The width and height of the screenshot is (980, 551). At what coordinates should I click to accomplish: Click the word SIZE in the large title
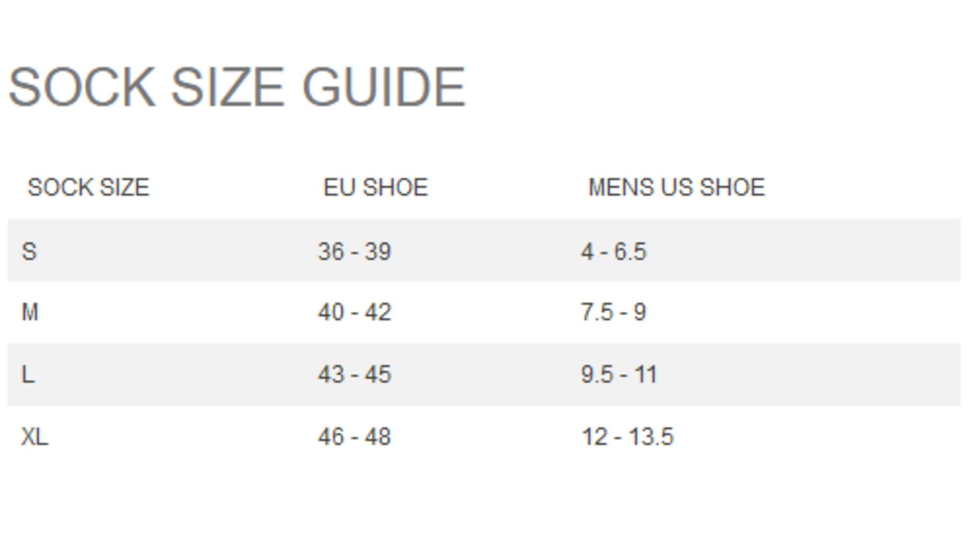point(227,87)
